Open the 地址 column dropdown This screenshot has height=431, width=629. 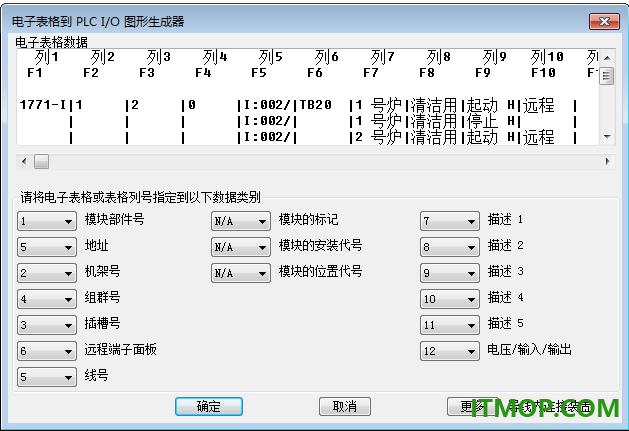click(47, 247)
